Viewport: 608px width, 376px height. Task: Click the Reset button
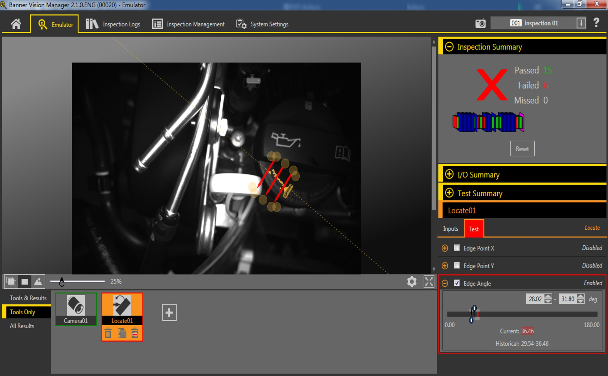point(522,148)
